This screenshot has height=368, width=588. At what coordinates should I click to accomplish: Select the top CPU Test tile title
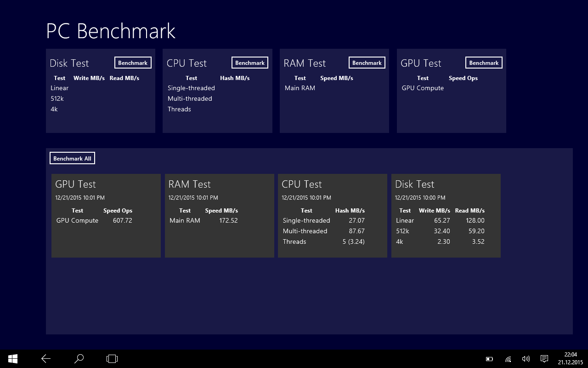(187, 63)
